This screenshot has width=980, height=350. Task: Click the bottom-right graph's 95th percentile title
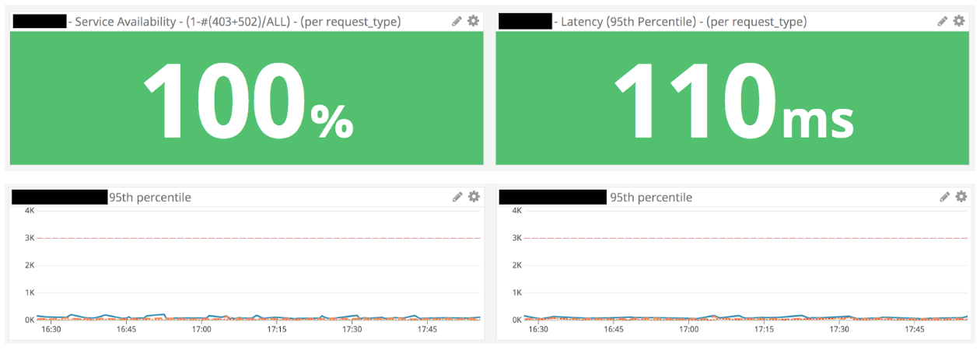pos(651,198)
